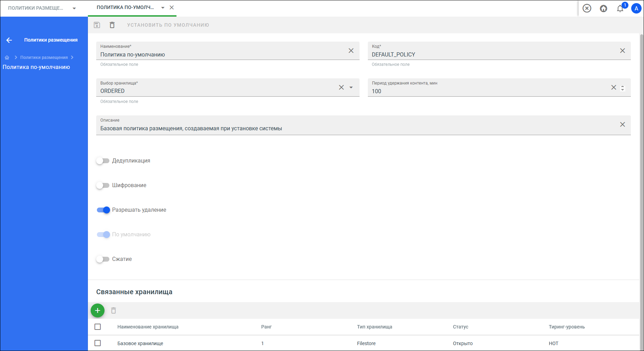Screen dimensions: 644x351
Task: Click Установить по умолчанию button
Action: [x=168, y=25]
